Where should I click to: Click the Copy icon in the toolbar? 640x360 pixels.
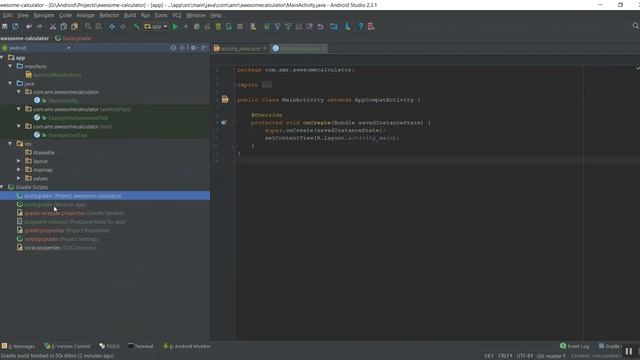(64, 27)
